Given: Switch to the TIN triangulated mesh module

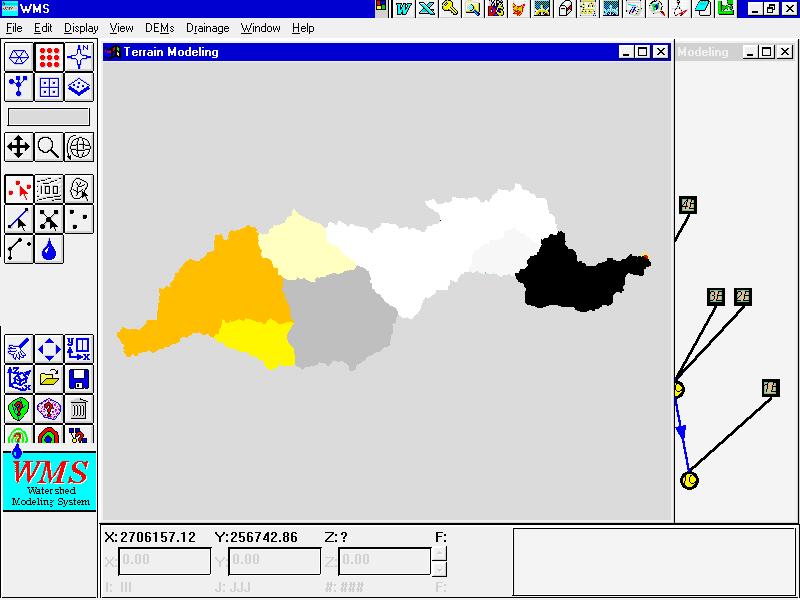Looking at the screenshot, I should point(19,57).
